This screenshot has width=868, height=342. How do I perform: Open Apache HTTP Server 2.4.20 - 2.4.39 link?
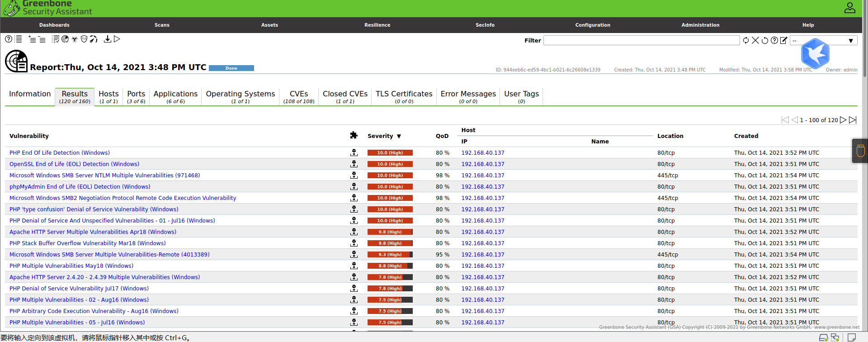[x=104, y=277]
